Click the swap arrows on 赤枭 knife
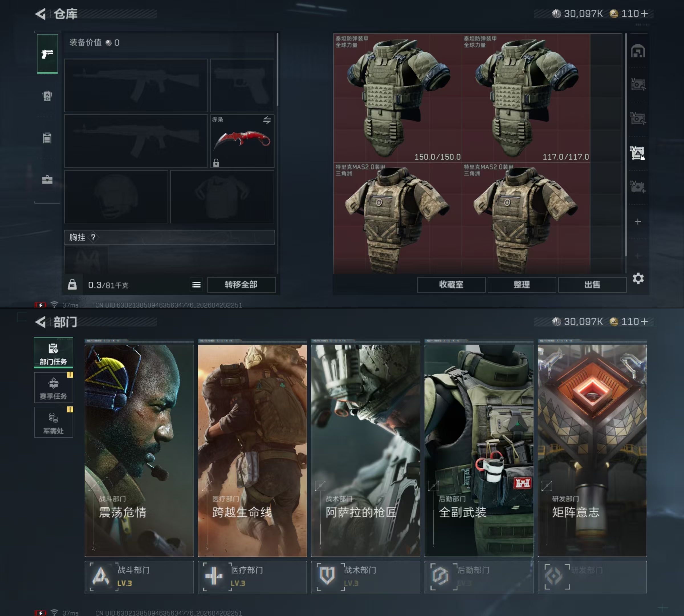This screenshot has height=616, width=684. [267, 120]
